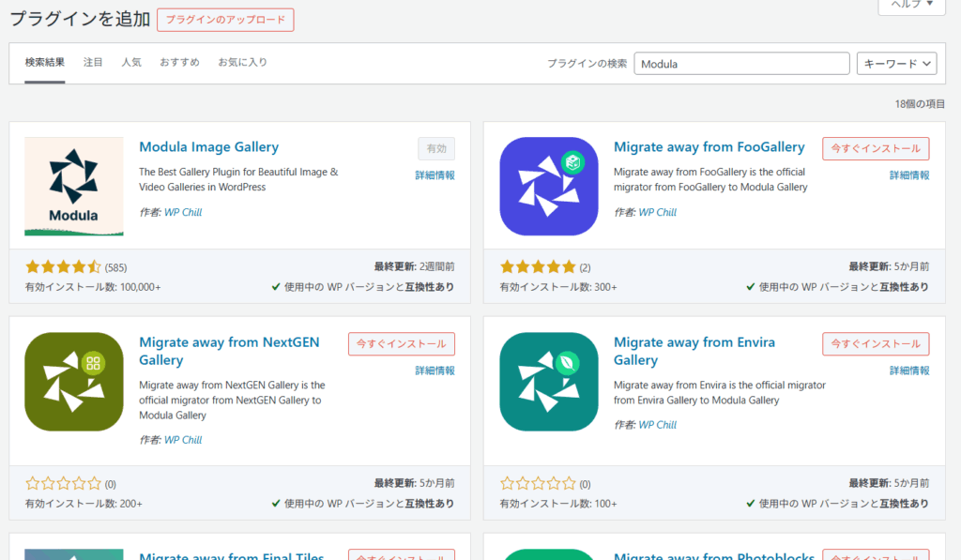Focus the plugin search field containing Modula
961x560 pixels.
coord(741,64)
